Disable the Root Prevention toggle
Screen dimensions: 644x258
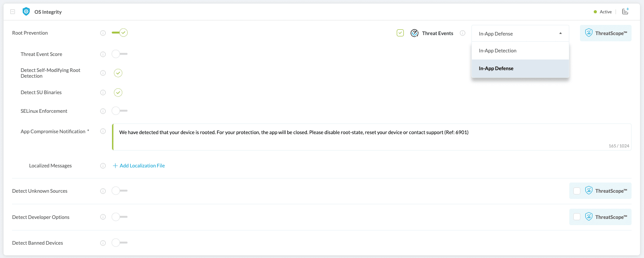[119, 33]
